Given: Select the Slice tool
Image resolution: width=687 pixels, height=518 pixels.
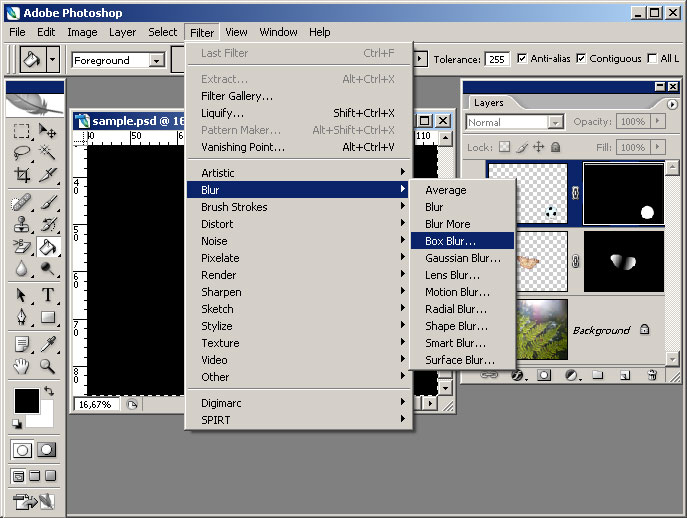Looking at the screenshot, I should 47,175.
